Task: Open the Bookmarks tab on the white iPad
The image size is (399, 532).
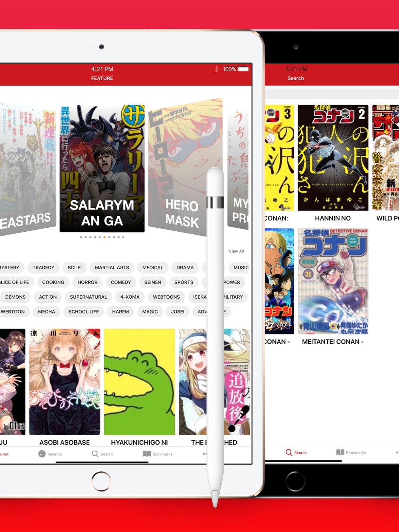Action: tap(158, 454)
